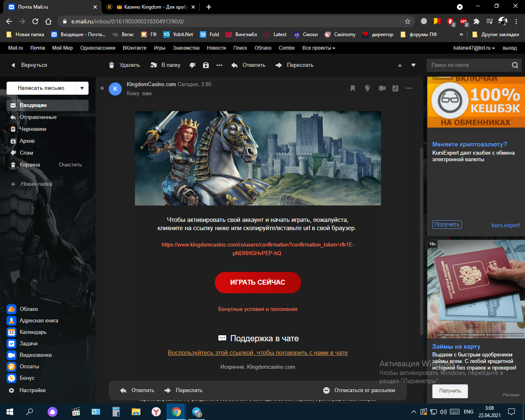Open the Бонусные условия и положения link

[x=258, y=309]
